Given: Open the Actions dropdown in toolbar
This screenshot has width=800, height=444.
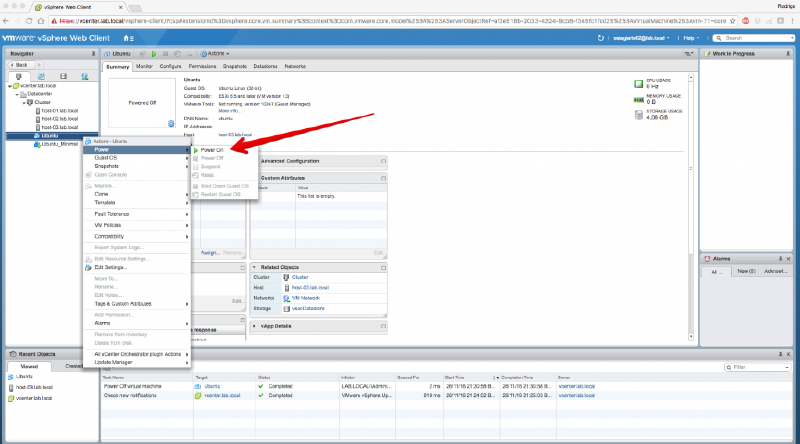Looking at the screenshot, I should tap(215, 54).
